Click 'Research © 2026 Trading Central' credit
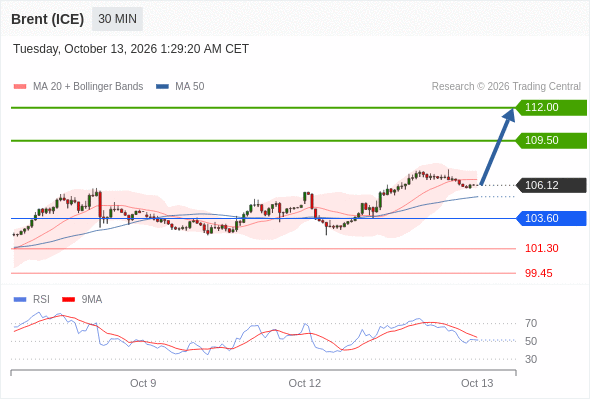590x400 pixels. pos(506,87)
